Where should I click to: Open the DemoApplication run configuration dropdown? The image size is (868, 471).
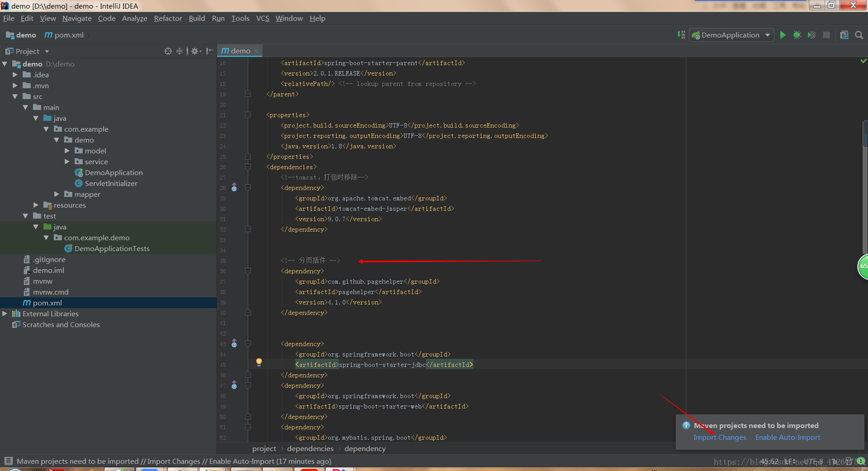click(x=731, y=35)
